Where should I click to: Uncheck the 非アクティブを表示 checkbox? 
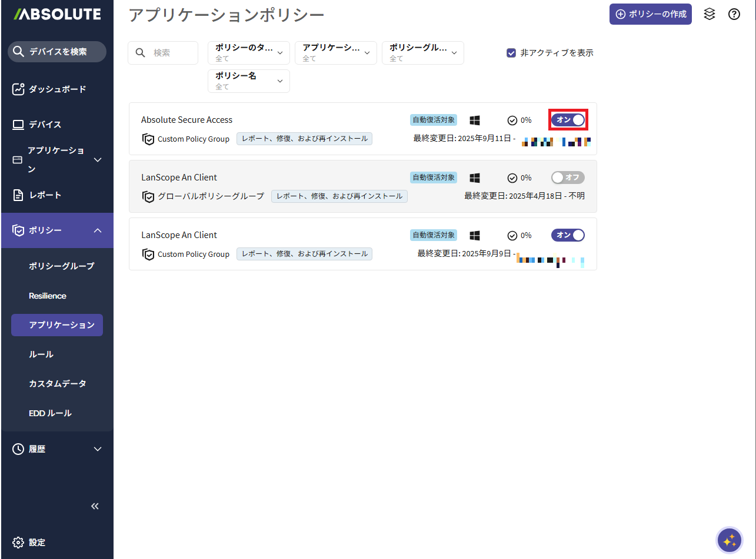pos(511,53)
